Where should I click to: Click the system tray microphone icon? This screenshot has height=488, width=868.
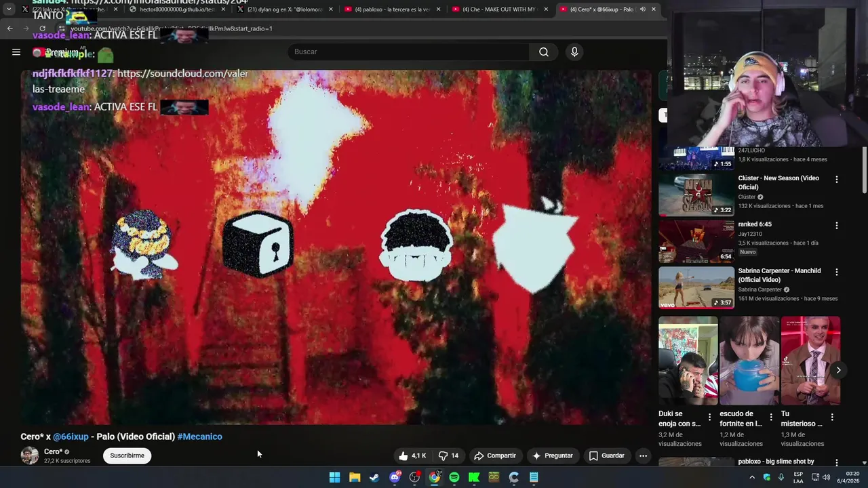[781, 477]
